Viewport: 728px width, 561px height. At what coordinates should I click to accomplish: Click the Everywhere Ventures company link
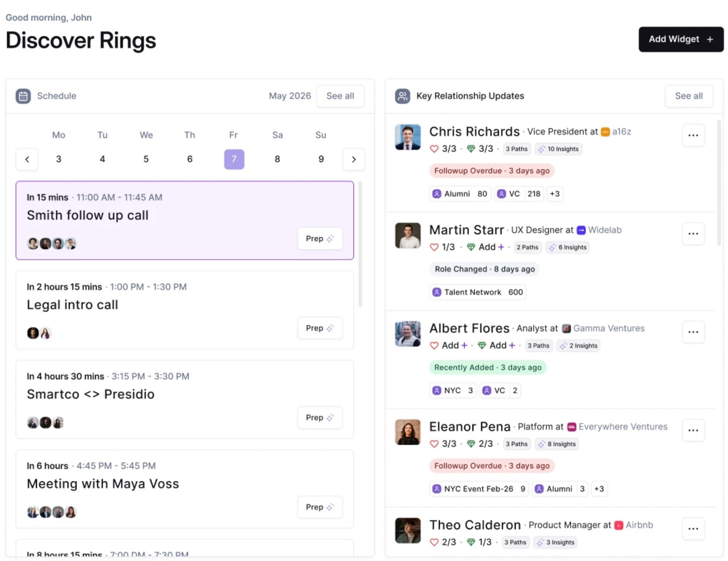(617, 427)
